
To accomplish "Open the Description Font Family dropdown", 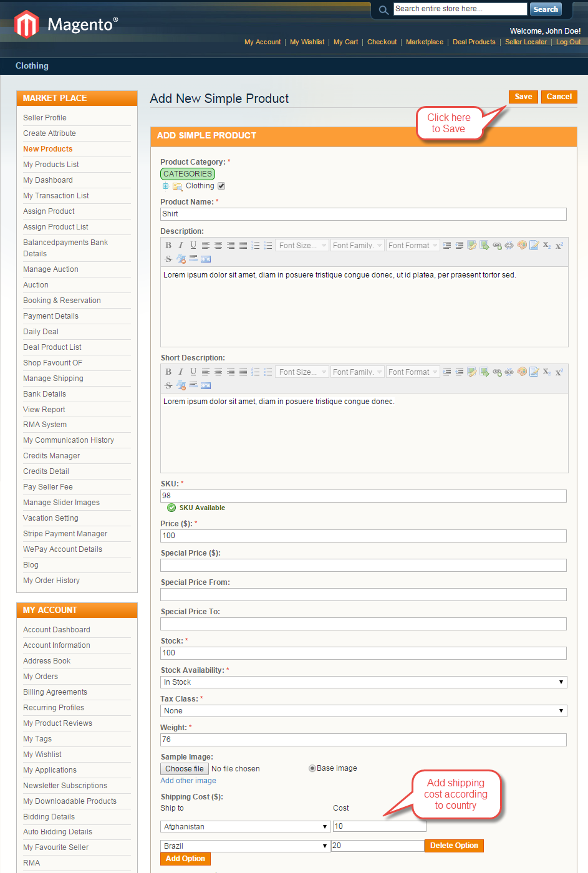I will coord(357,246).
